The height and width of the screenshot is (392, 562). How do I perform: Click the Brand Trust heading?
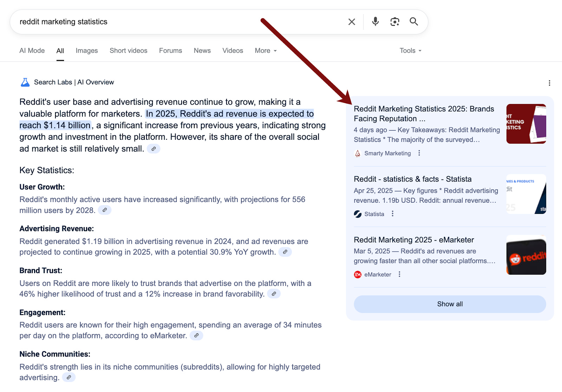[41, 270]
